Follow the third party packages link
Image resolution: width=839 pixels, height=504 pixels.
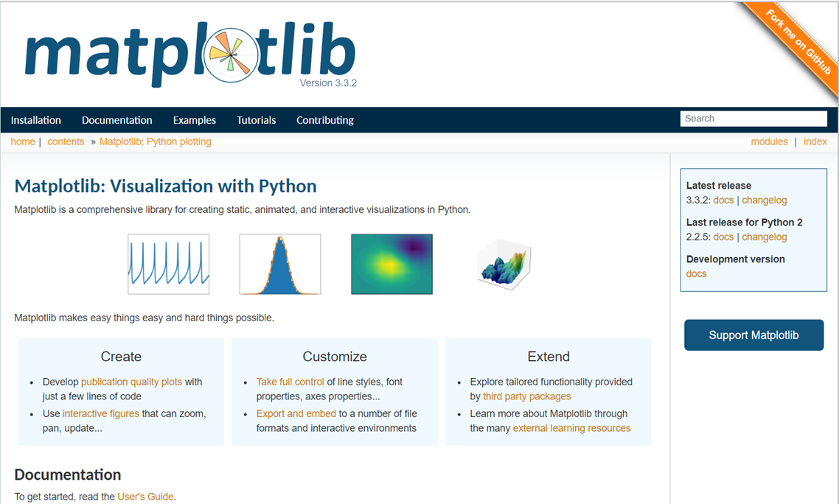coord(526,396)
